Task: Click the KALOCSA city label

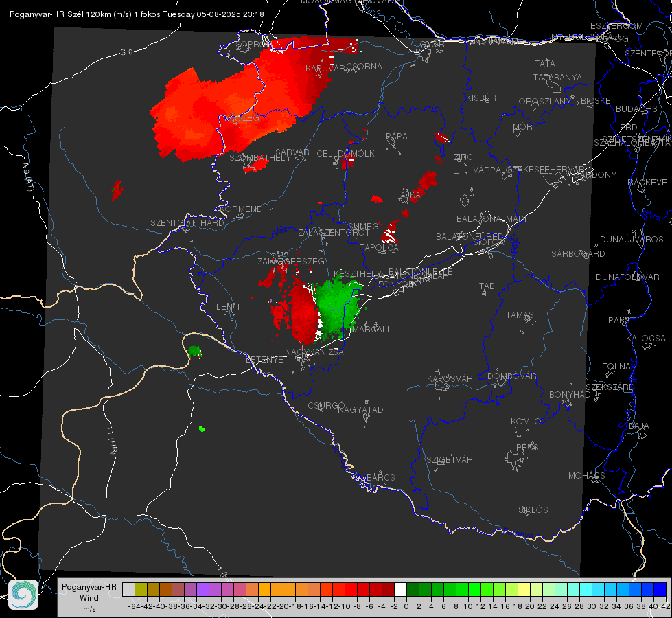Action: [645, 338]
